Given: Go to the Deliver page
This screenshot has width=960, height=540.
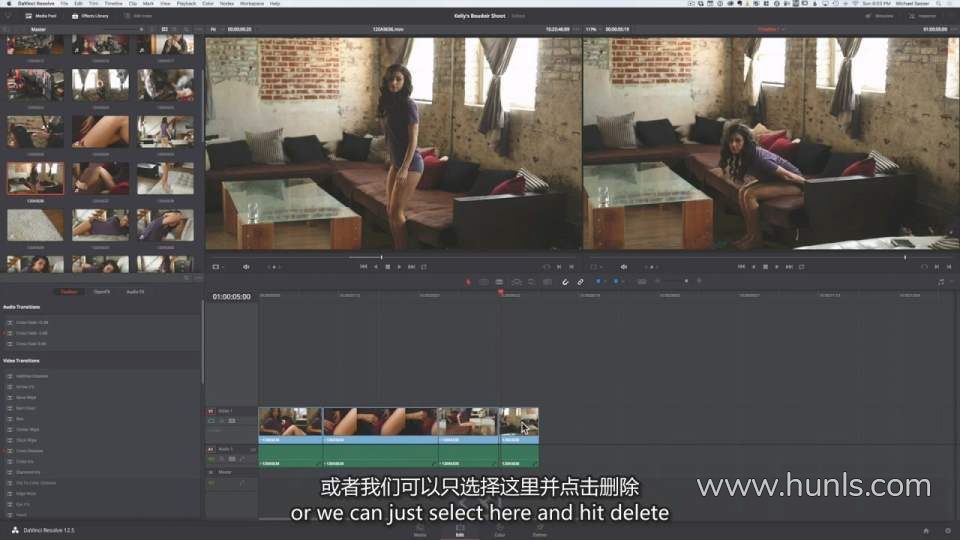Looking at the screenshot, I should pyautogui.click(x=539, y=530).
